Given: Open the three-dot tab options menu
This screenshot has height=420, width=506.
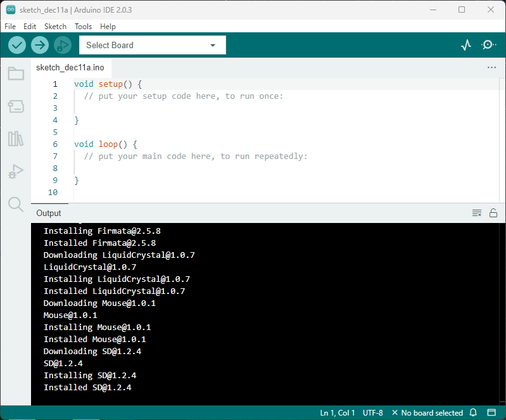Looking at the screenshot, I should (491, 67).
